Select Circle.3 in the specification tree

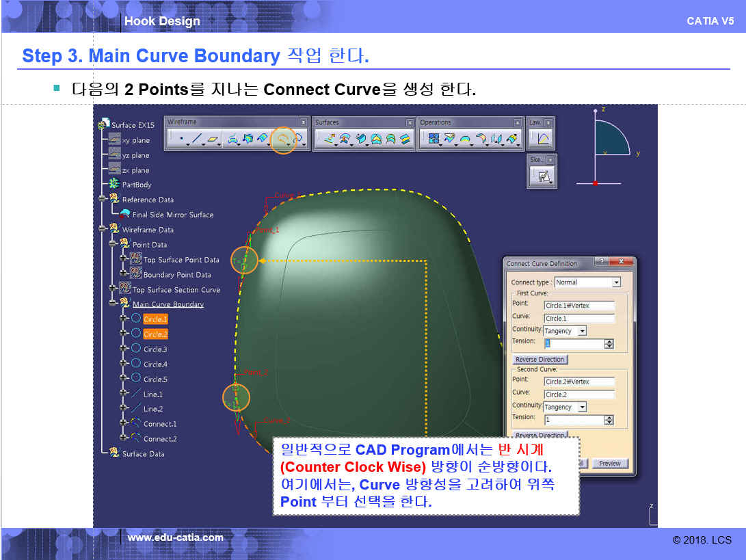point(155,349)
